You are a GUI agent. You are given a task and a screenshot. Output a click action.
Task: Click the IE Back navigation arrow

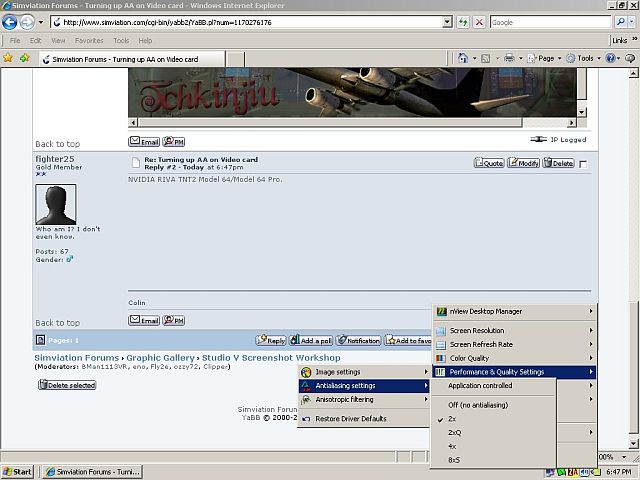pos(11,22)
